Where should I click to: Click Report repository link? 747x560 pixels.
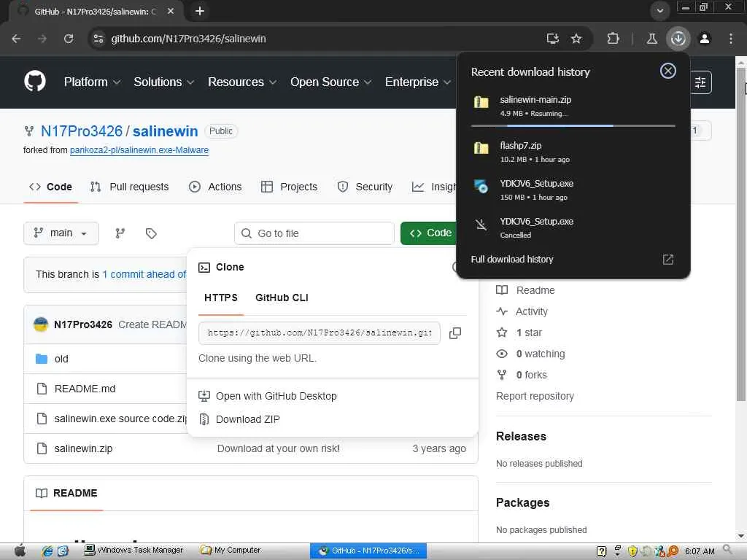(x=535, y=396)
